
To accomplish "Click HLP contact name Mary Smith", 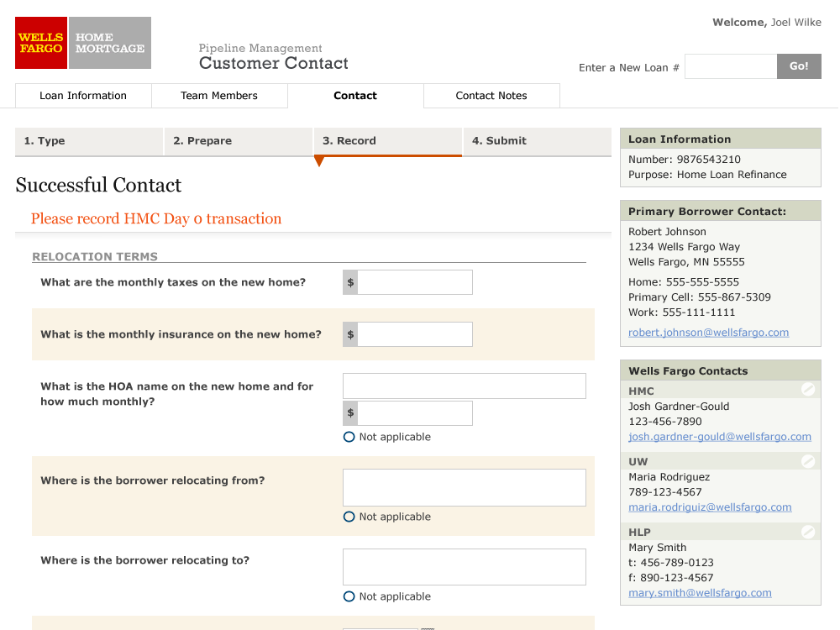I will (658, 548).
